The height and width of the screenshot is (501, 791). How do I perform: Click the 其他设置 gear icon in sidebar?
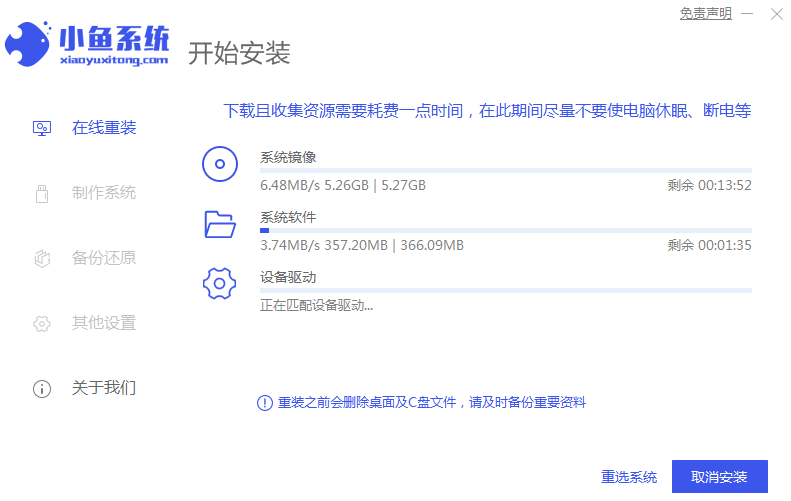point(42,323)
